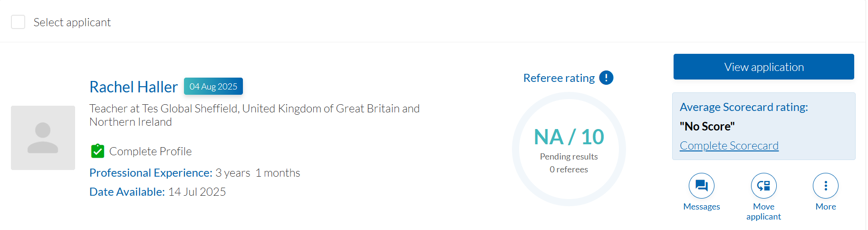Click the Messages label under the icon
Image resolution: width=868 pixels, height=230 pixels.
click(x=701, y=207)
